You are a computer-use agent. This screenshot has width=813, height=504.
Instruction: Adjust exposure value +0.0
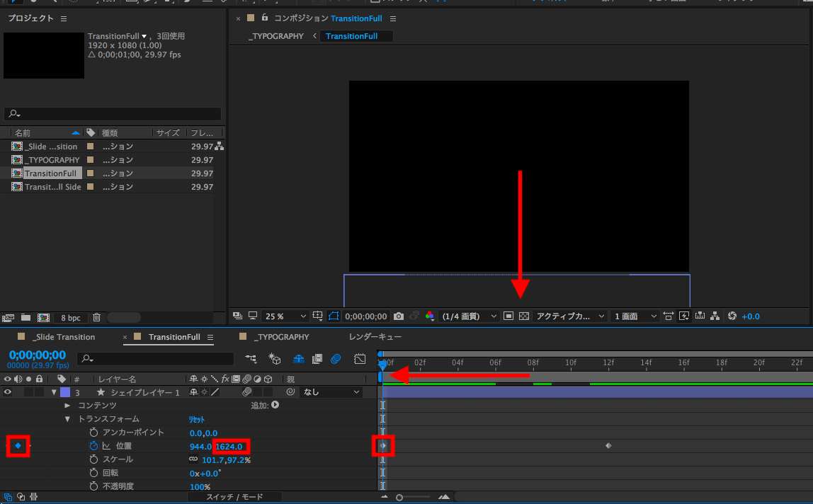(751, 316)
